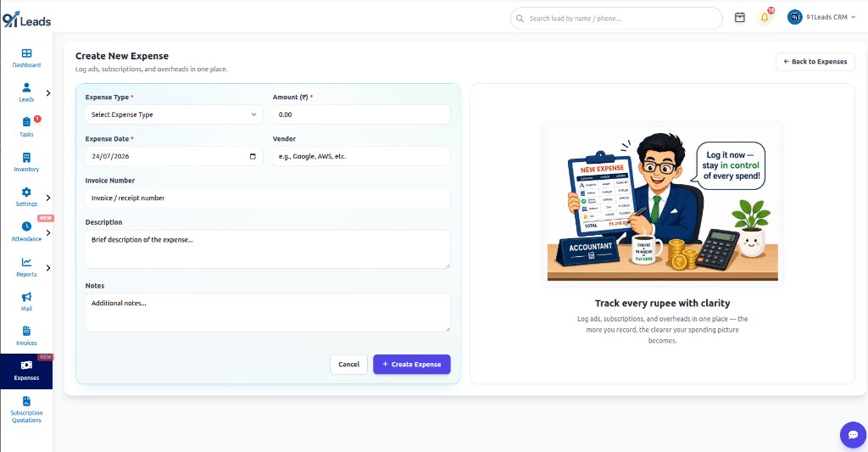This screenshot has width=868, height=452.
Task: Click the Expense Type label
Action: (x=107, y=97)
